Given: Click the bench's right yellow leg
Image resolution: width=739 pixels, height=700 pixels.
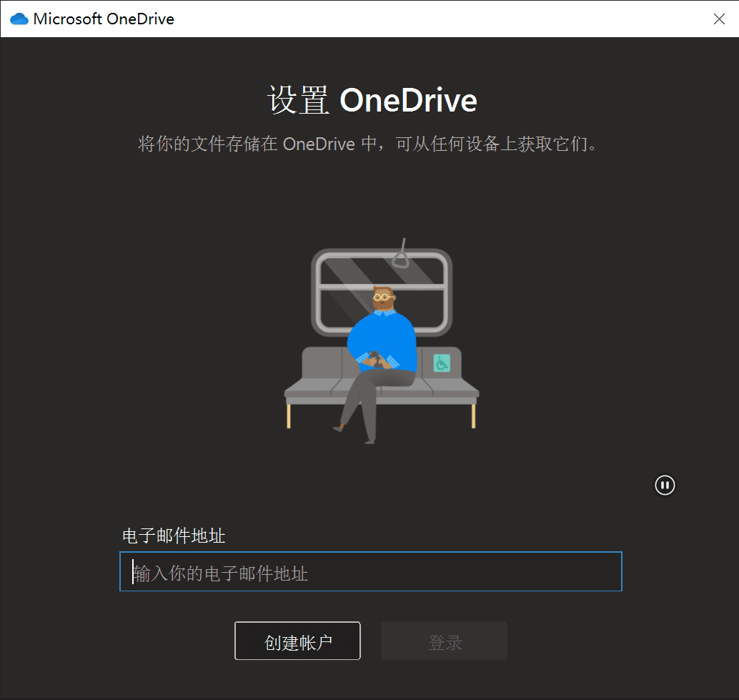Looking at the screenshot, I should (473, 415).
